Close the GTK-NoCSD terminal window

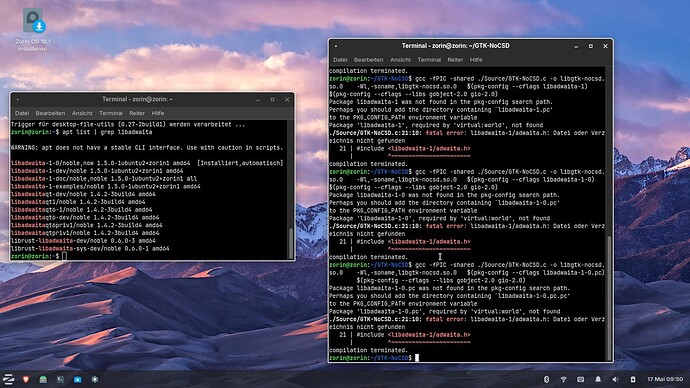(x=606, y=46)
